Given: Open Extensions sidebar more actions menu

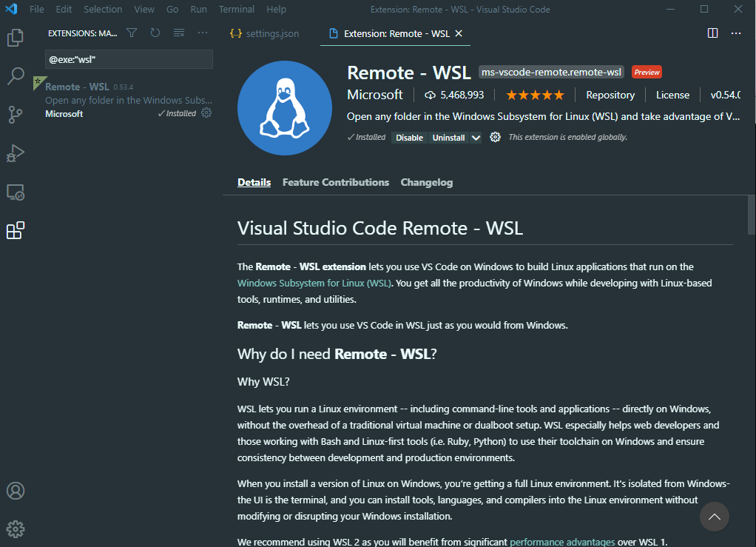Looking at the screenshot, I should pyautogui.click(x=203, y=33).
